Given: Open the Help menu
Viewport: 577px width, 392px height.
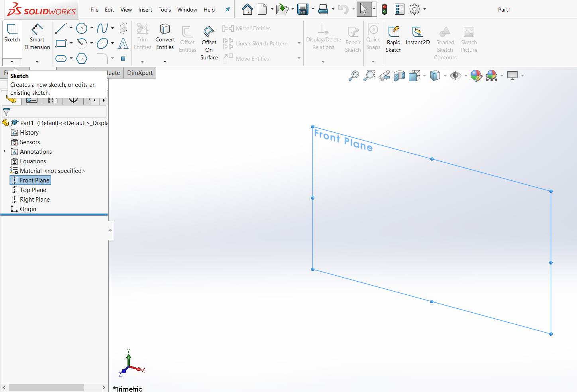Looking at the screenshot, I should [x=209, y=10].
